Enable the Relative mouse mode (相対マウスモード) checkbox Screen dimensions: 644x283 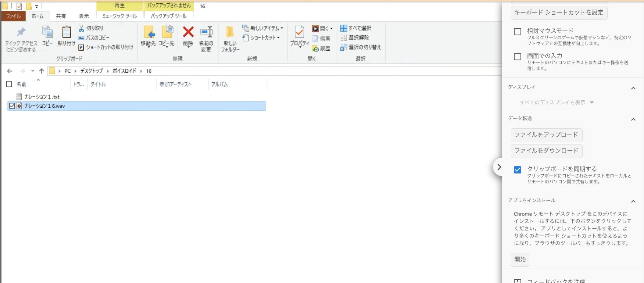coord(518,32)
